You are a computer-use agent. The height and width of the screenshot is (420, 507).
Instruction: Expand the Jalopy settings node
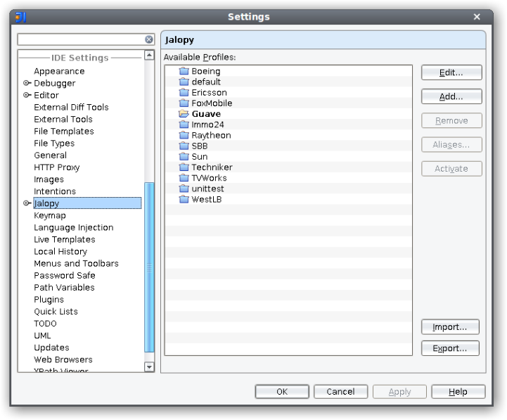[27, 203]
